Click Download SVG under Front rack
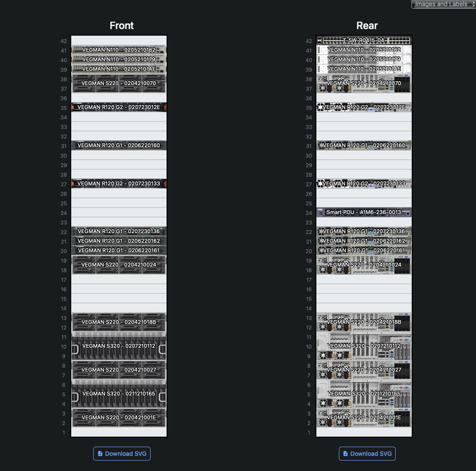 point(122,454)
